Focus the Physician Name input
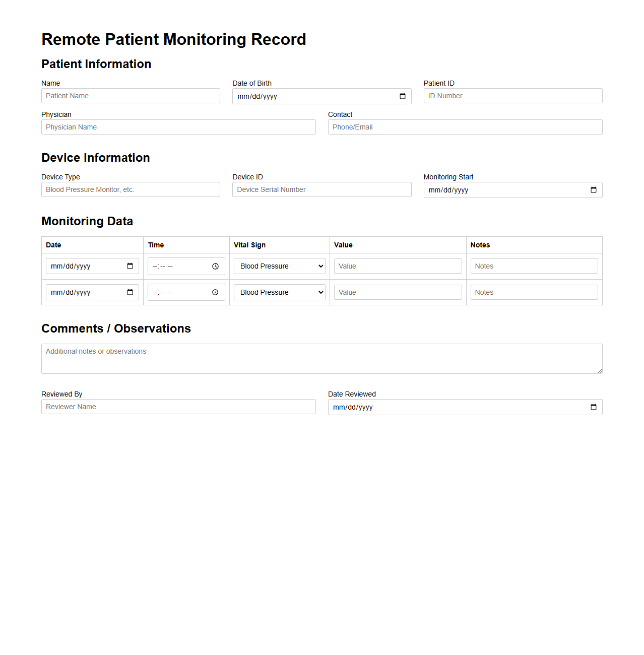Image resolution: width=644 pixels, height=655 pixels. pos(178,127)
